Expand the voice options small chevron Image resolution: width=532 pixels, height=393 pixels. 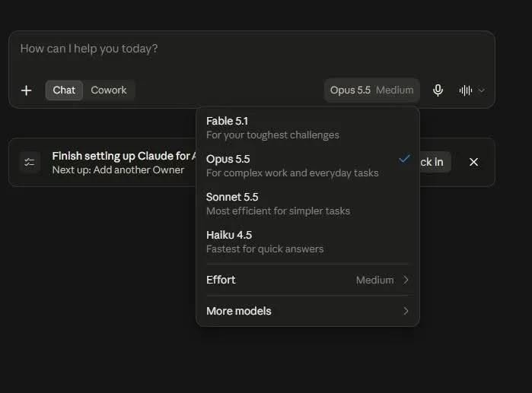[x=481, y=90]
